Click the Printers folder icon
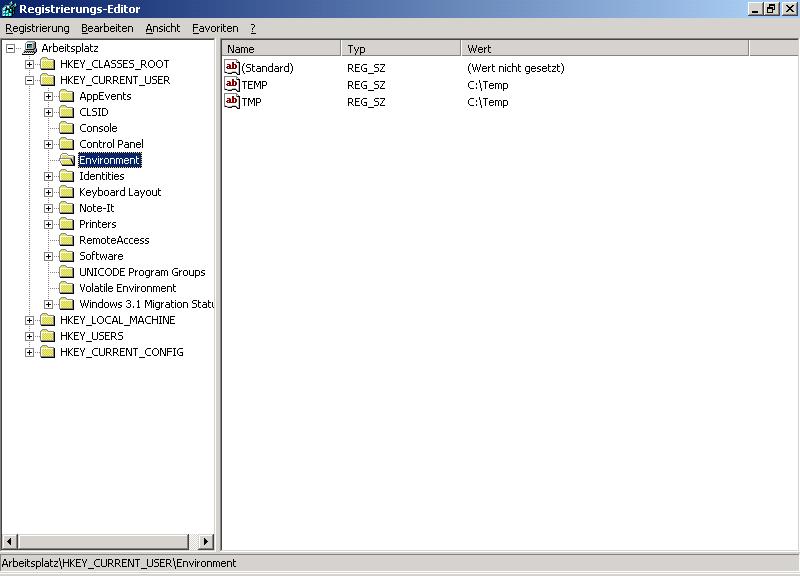This screenshot has width=800, height=576. [67, 224]
